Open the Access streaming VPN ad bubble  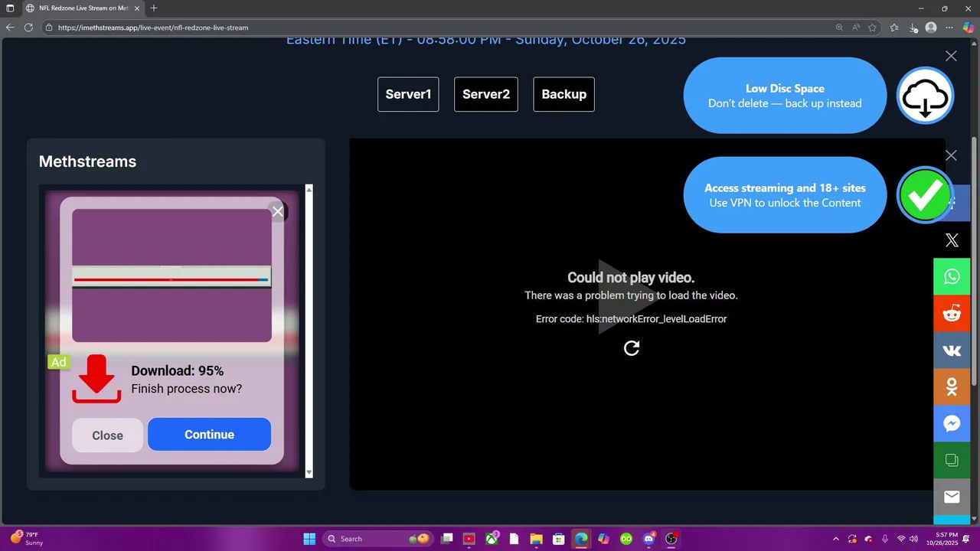pos(785,195)
